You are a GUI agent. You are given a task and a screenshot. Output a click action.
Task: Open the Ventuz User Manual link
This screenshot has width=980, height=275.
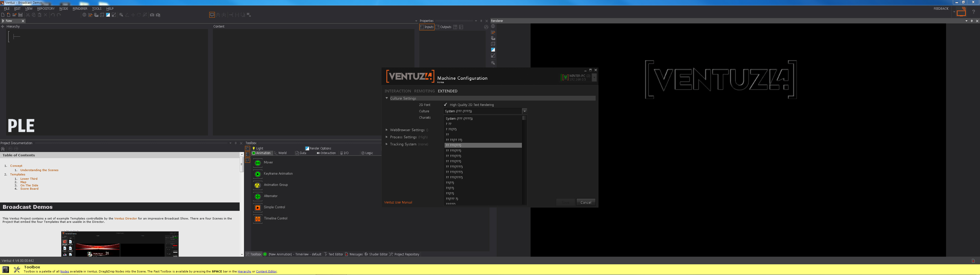pyautogui.click(x=398, y=202)
